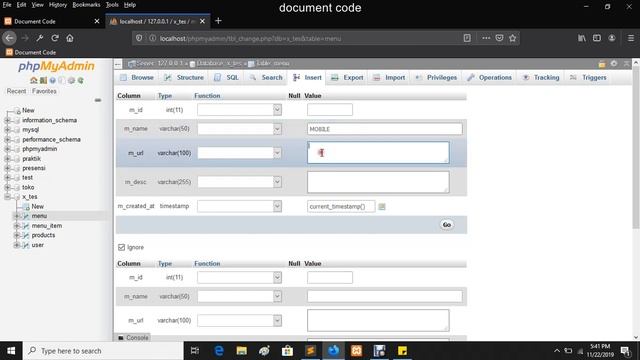Viewport: 640px width, 360px height.
Task: Save page to Pocket icon
Action: point(499,38)
